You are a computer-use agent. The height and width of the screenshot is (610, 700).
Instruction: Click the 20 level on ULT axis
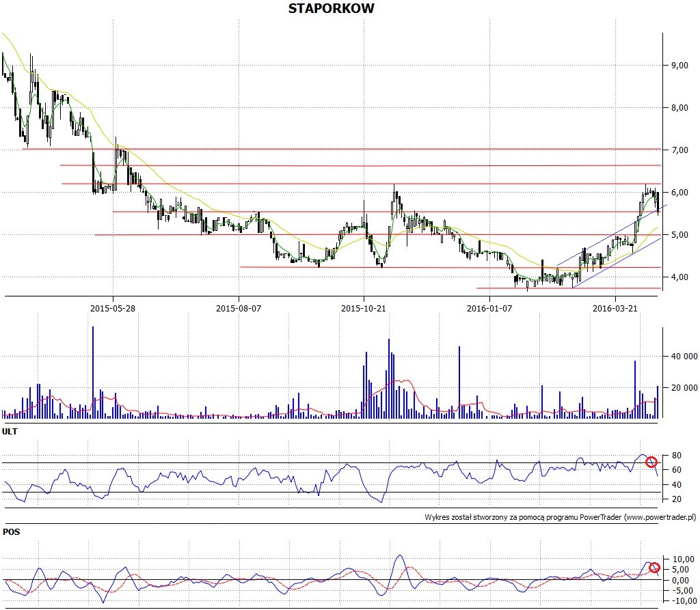[x=676, y=499]
